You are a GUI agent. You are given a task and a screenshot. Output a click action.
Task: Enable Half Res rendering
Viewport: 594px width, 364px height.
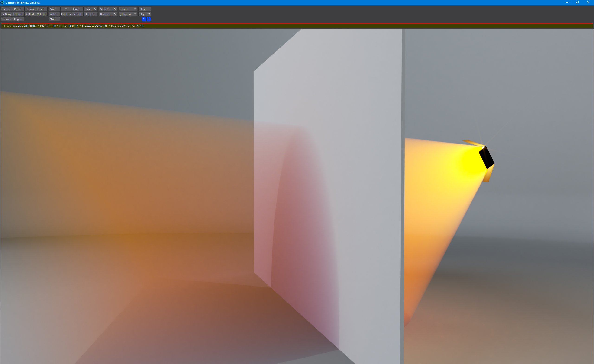point(66,14)
